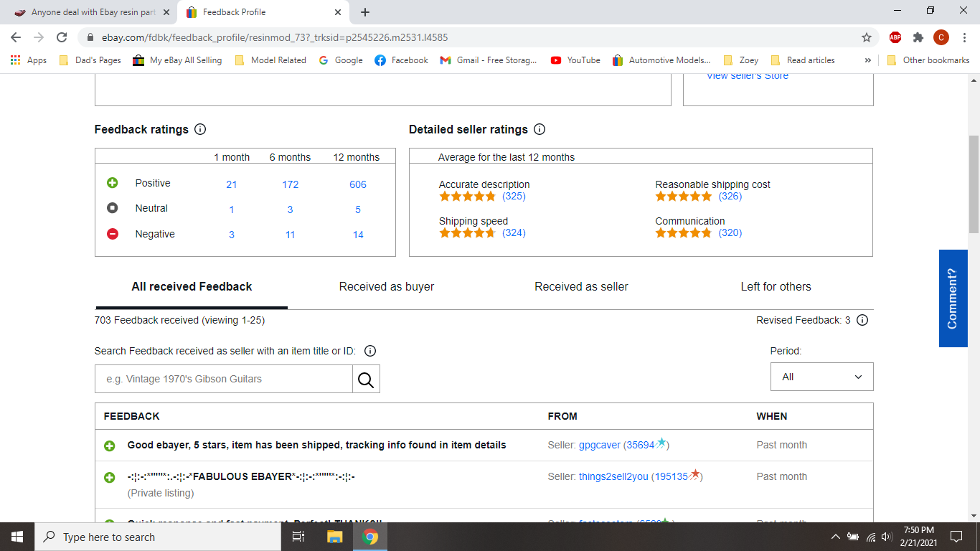The height and width of the screenshot is (551, 980).
Task: Close the Feedback Profile tab
Action: (x=338, y=12)
